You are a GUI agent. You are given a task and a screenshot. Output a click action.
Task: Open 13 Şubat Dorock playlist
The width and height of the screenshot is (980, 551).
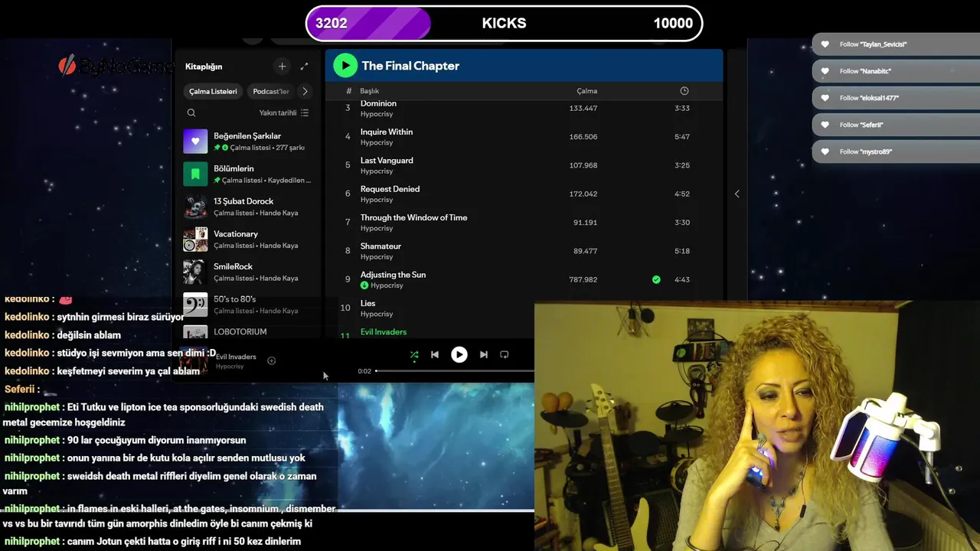click(247, 207)
